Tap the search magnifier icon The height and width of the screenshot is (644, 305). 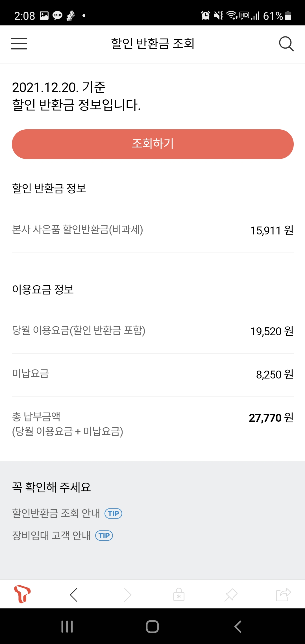click(286, 44)
